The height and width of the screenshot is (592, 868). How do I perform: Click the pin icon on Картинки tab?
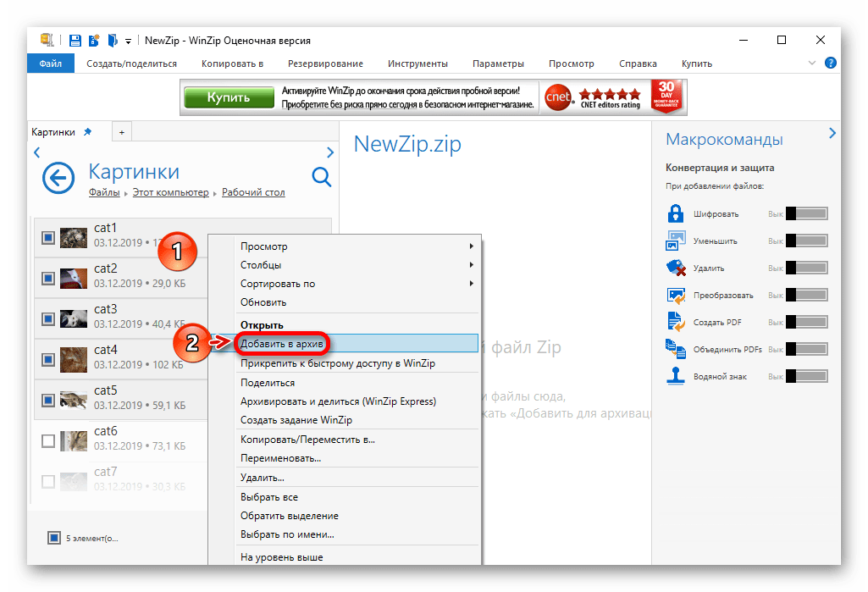click(87, 132)
